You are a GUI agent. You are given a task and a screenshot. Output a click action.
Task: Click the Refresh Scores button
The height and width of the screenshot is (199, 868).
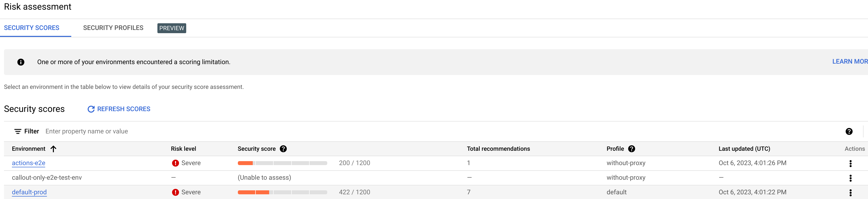[x=123, y=109]
